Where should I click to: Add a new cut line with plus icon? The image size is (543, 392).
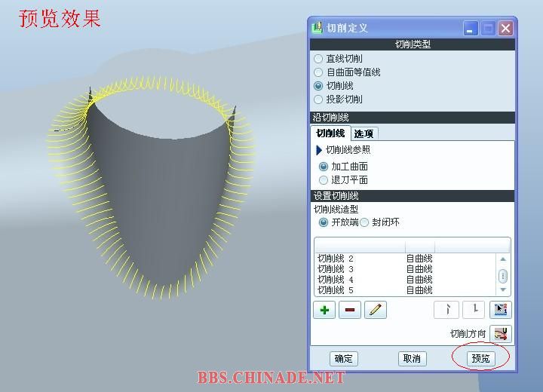point(324,310)
